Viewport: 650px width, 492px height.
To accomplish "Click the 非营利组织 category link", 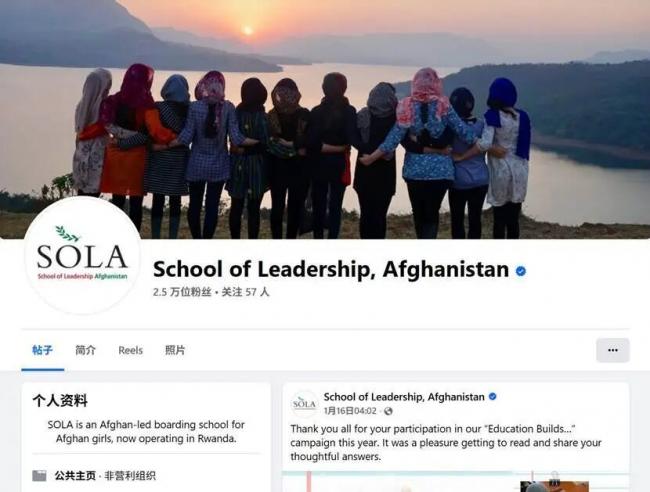I will pos(130,476).
